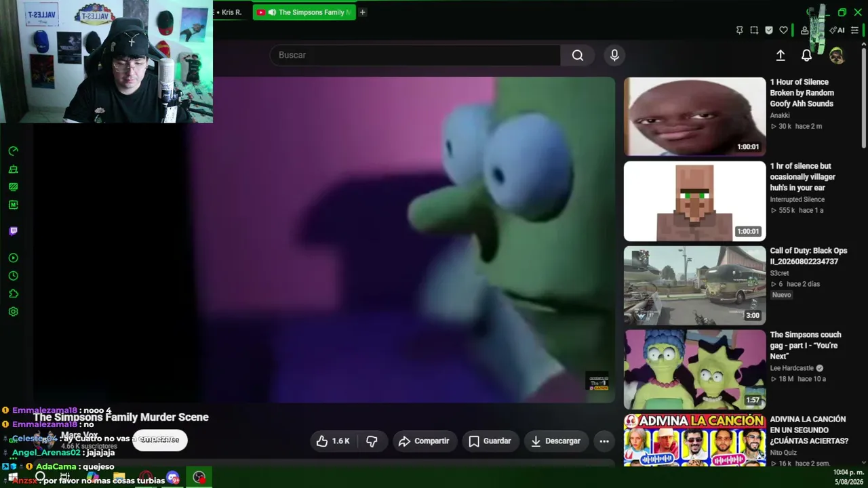Bookmark the page with the heart icon
Screen dimensions: 868x488
(783, 30)
